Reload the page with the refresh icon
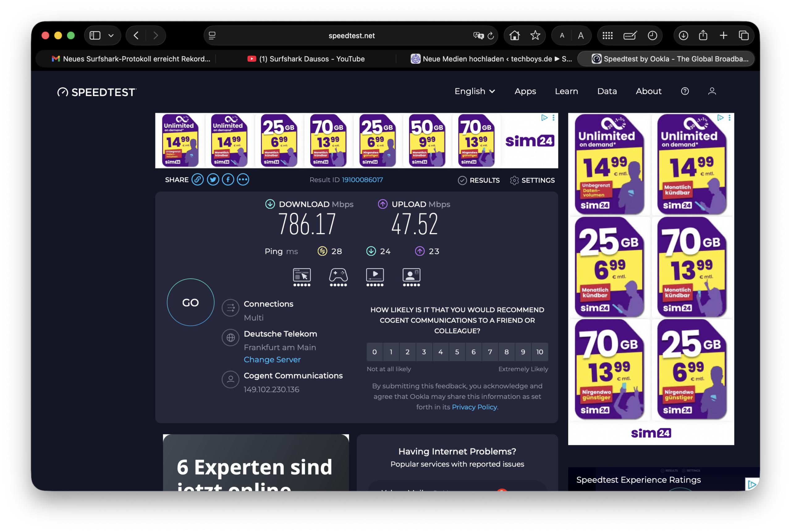This screenshot has width=791, height=532. pyautogui.click(x=491, y=35)
